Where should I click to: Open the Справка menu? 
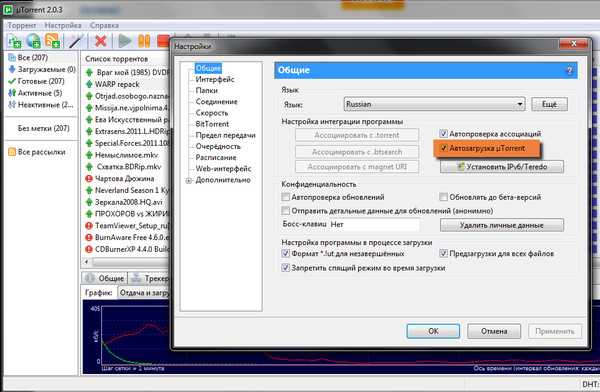104,26
